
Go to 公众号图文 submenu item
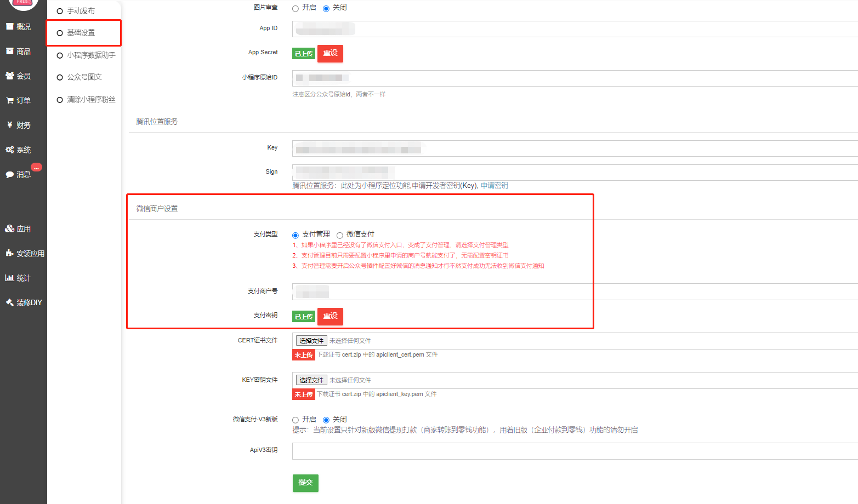pyautogui.click(x=84, y=77)
